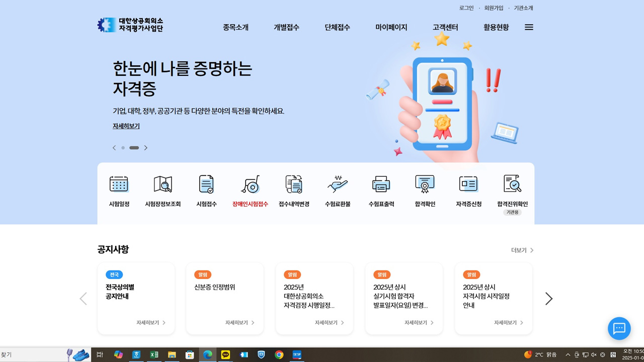This screenshot has height=362, width=644.
Task: Click the 시험접수 exam registration icon
Action: [206, 191]
